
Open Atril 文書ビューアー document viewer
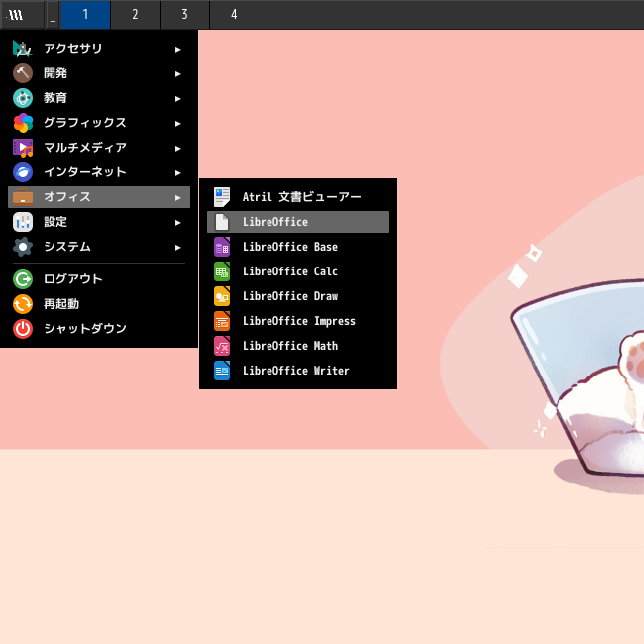pos(298,197)
